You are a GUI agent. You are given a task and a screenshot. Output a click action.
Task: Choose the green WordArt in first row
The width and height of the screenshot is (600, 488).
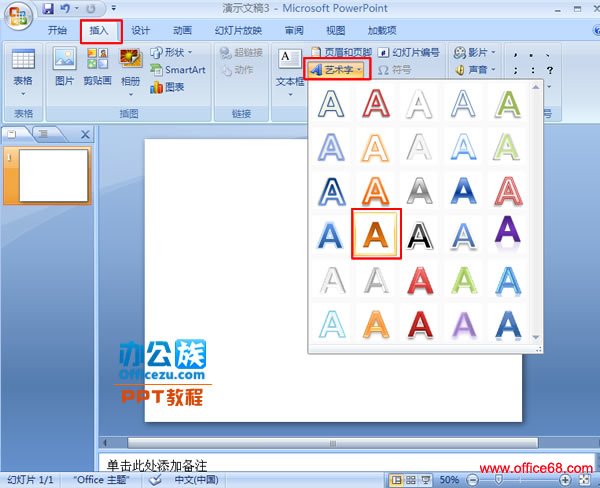tap(508, 103)
